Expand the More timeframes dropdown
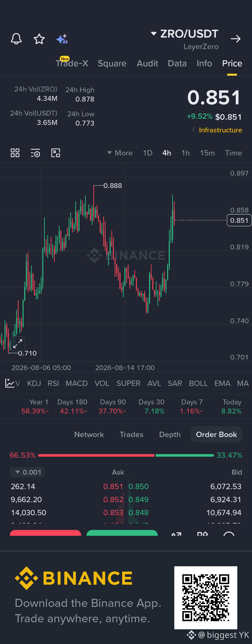The width and height of the screenshot is (252, 644). click(x=120, y=153)
